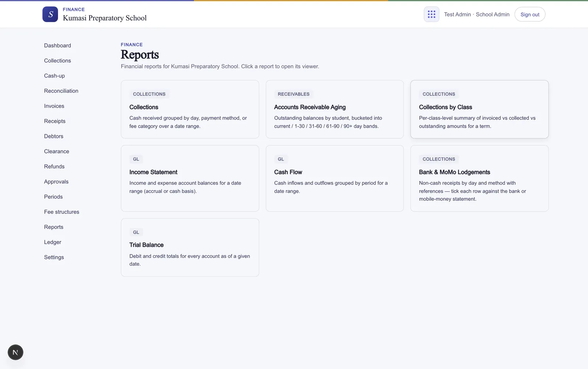This screenshot has width=588, height=369.
Task: Click COLLECTIONS tag on Collections by Class
Action: click(x=439, y=94)
